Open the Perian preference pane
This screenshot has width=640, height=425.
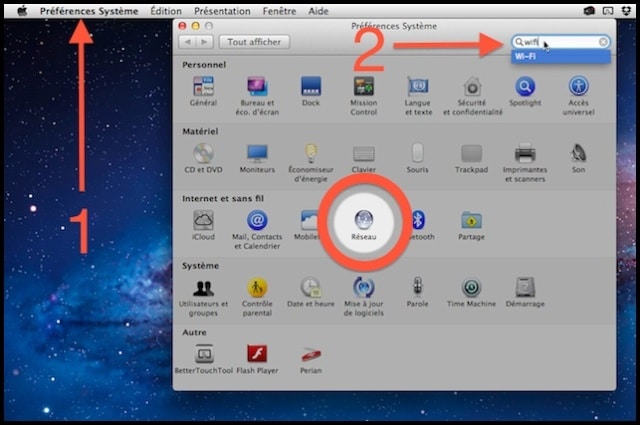311,359
